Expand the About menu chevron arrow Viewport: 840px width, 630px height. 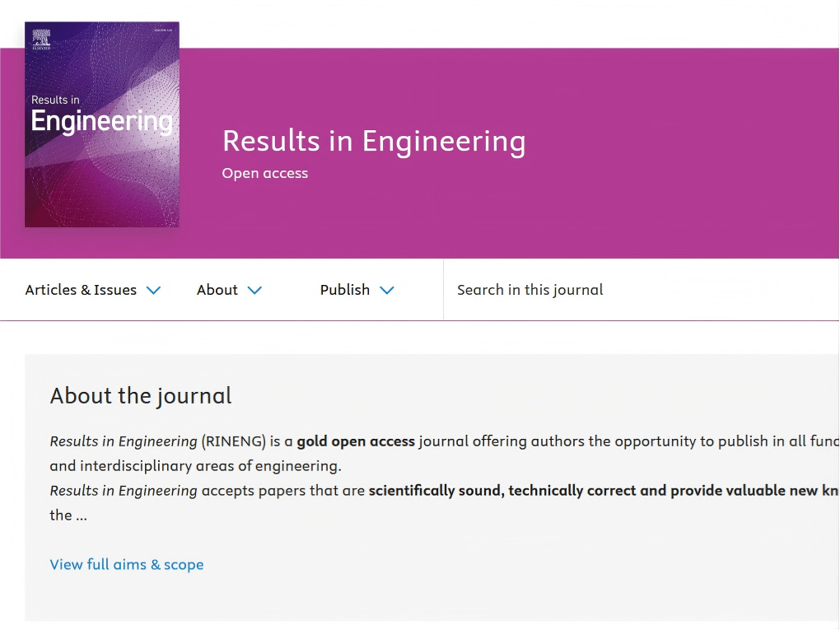254,290
